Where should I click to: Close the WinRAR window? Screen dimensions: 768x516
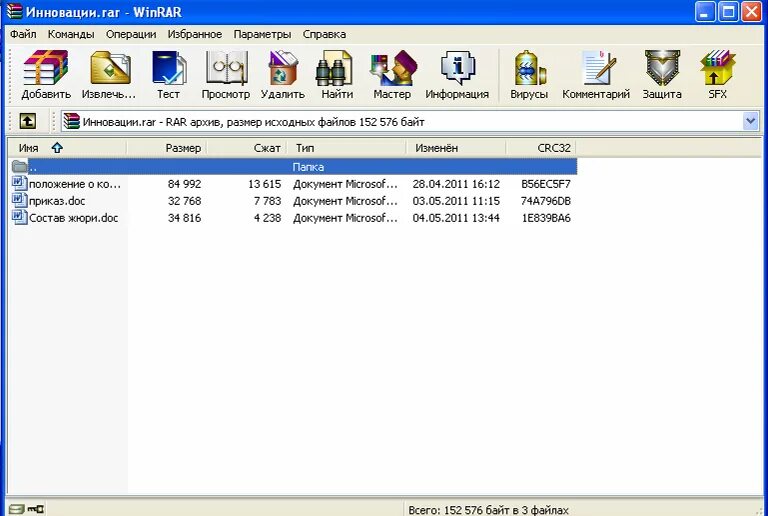click(751, 11)
